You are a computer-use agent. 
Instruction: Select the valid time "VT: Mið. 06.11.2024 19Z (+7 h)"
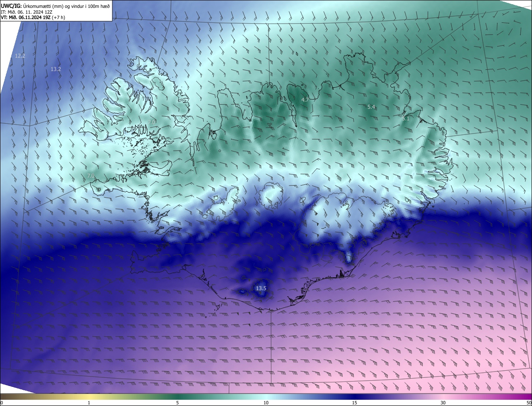[33, 17]
